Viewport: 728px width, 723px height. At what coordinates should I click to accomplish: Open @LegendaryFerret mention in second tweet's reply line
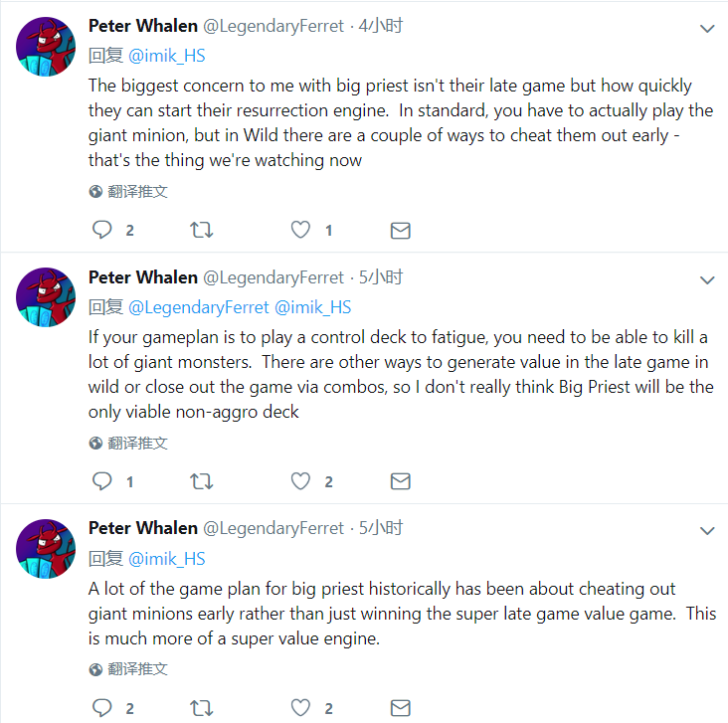click(198, 307)
